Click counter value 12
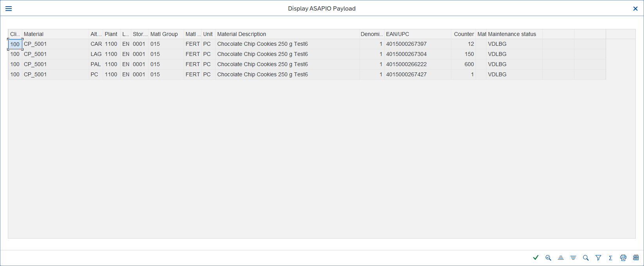The height and width of the screenshot is (266, 644). [463, 44]
